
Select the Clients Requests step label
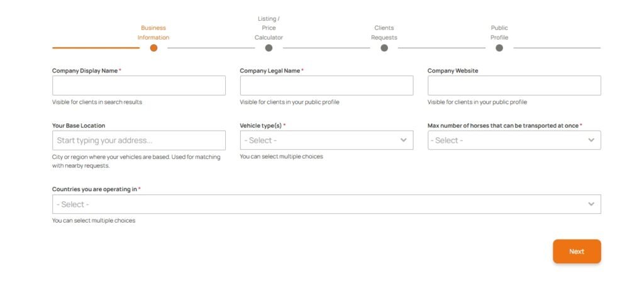point(384,33)
